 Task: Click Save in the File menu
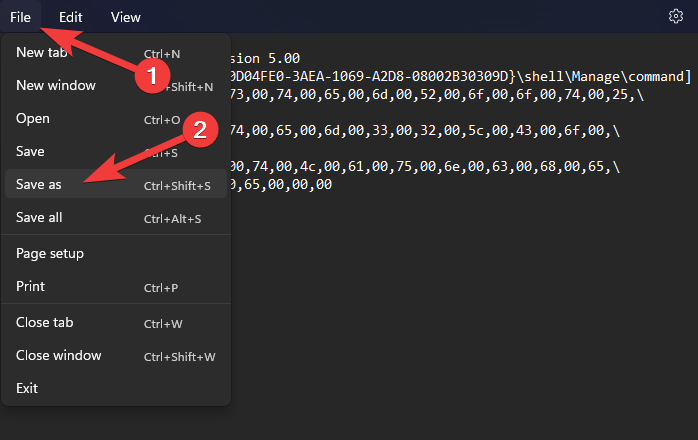[x=30, y=152]
